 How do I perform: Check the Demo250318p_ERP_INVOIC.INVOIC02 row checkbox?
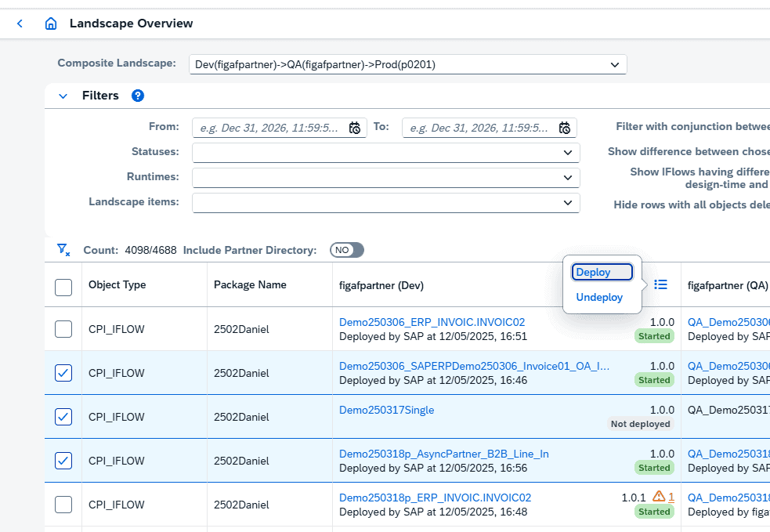tap(63, 505)
